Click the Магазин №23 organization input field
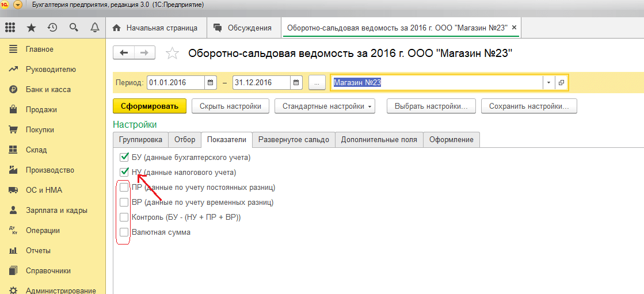 [436, 83]
